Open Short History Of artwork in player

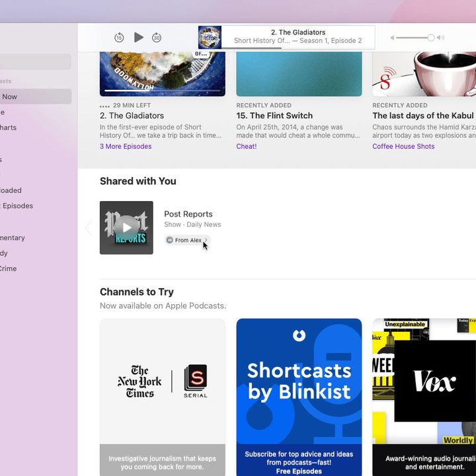tap(210, 37)
